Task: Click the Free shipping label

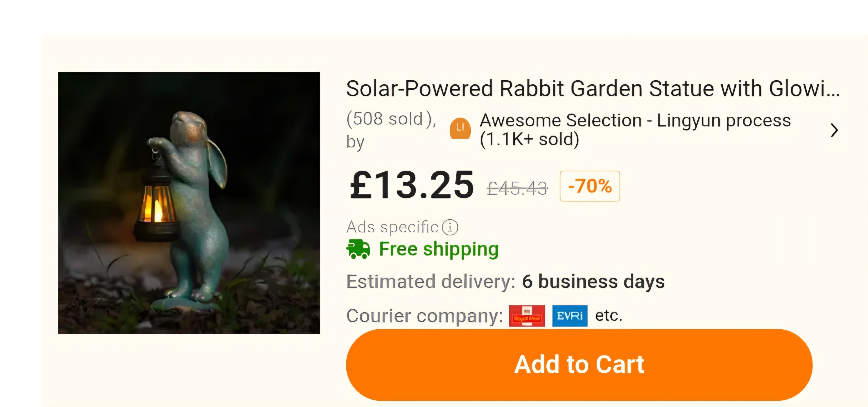Action: (439, 249)
